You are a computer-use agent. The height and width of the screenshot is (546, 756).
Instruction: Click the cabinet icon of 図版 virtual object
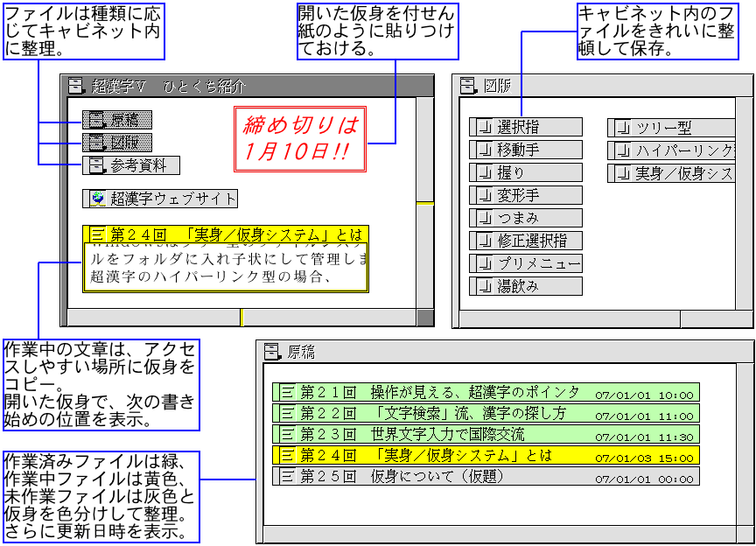pyautogui.click(x=94, y=143)
